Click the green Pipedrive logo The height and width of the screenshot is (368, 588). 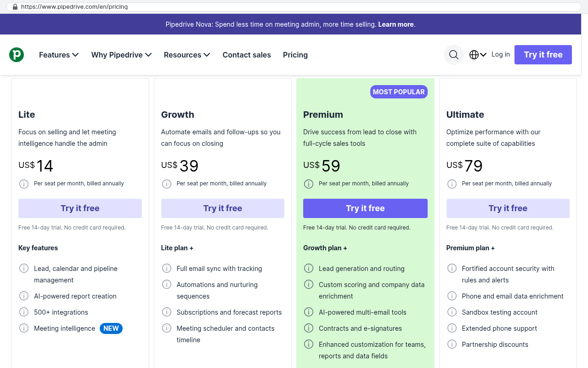coord(17,55)
